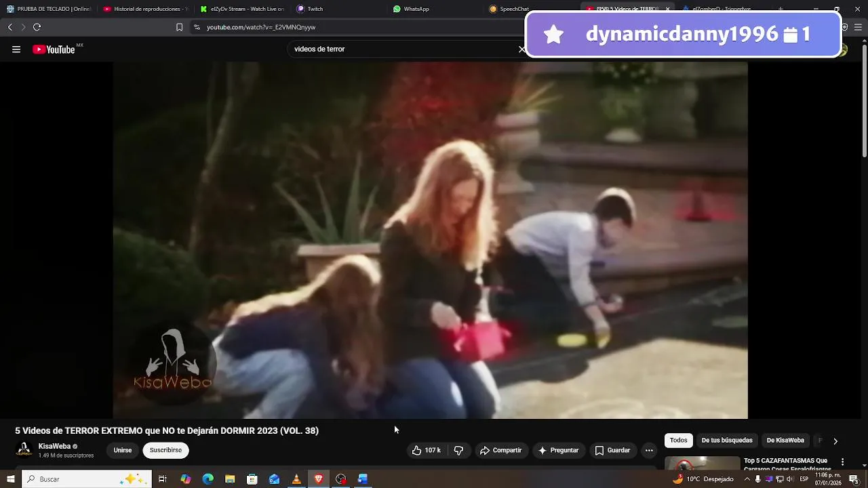Open the clock showing 11:06 p. m.
The width and height of the screenshot is (868, 488).
828,479
